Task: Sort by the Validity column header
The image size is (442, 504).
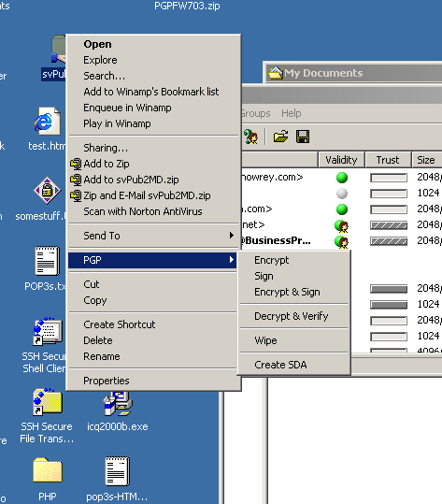Action: tap(341, 160)
